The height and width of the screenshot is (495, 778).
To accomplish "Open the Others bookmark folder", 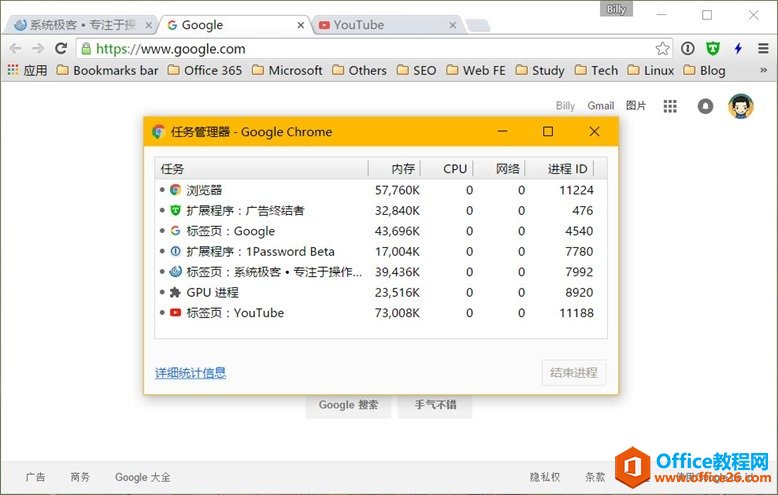I will [x=359, y=70].
